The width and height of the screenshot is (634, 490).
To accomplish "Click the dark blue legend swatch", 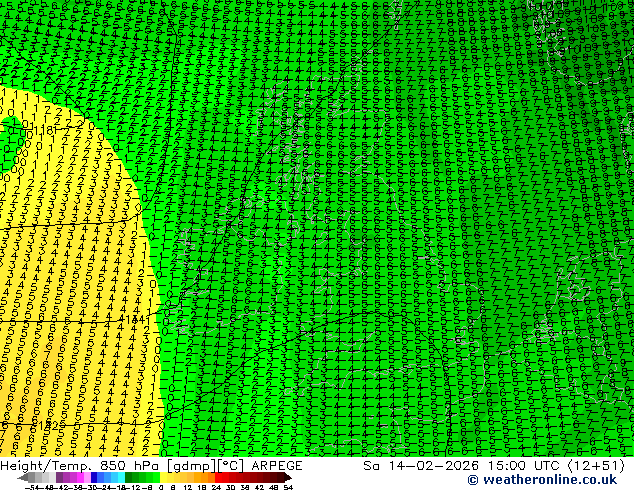I will (x=94, y=477).
